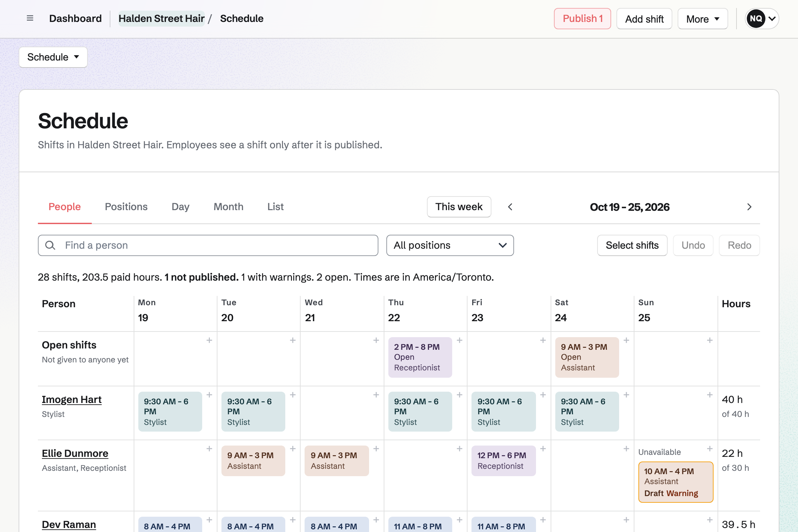The image size is (798, 532).
Task: Click the Redo button
Action: pos(739,245)
